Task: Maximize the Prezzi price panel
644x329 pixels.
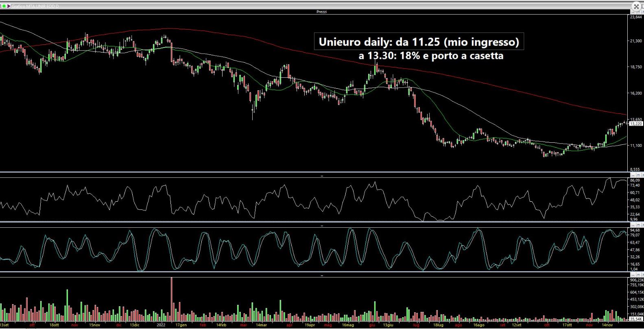Action: 638,12
